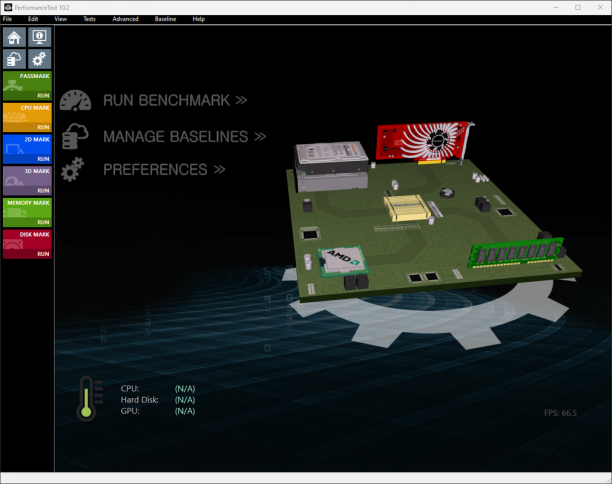Viewport: 612px width, 484px height.
Task: Open the Advanced menu
Action: [125, 19]
